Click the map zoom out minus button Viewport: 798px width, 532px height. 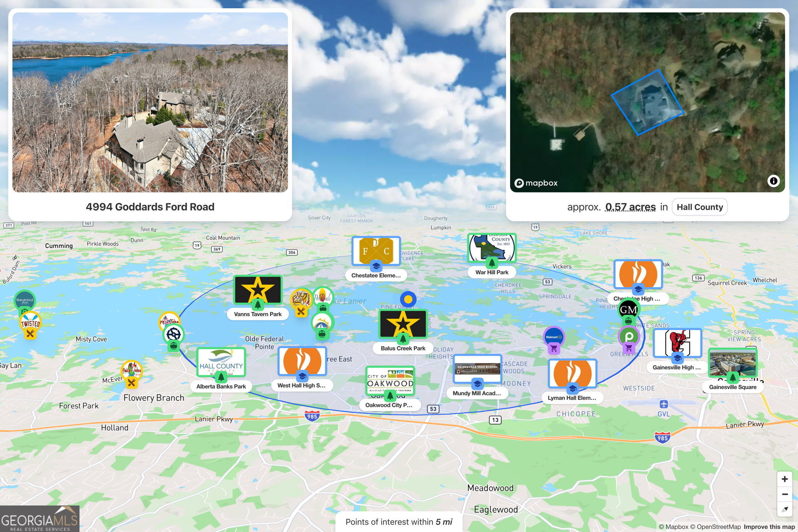pyautogui.click(x=784, y=494)
